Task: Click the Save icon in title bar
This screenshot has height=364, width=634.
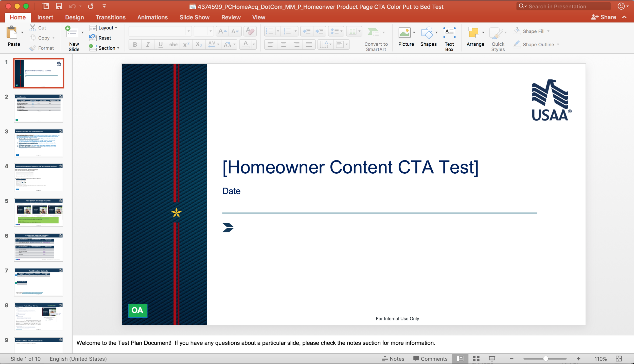Action: pos(59,6)
